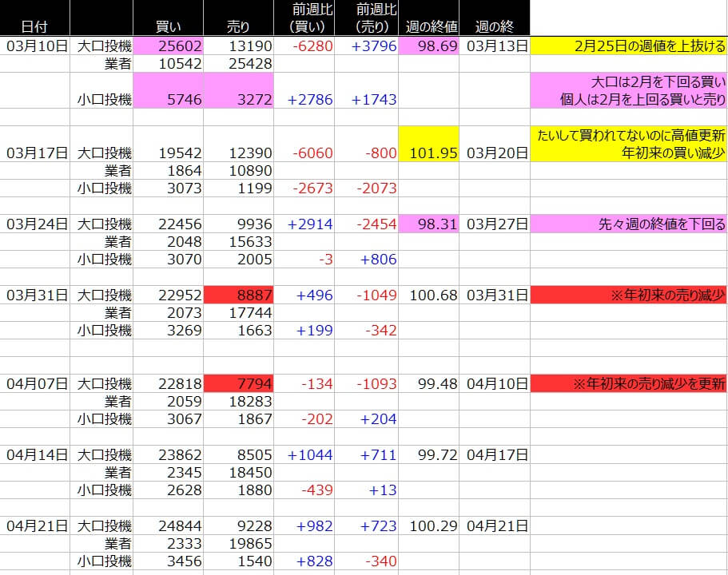Select the cell showing 22456
728x575 pixels.
tap(168, 224)
